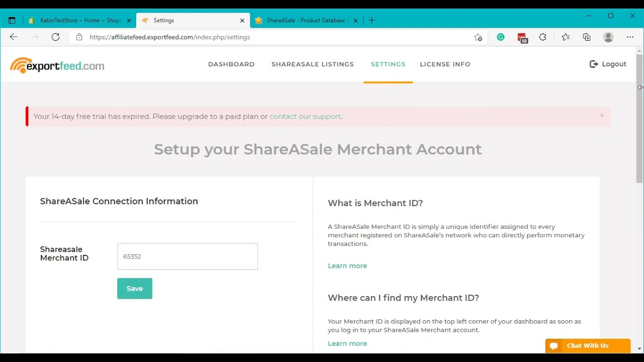
Task: Open the Settings navigation item
Action: pos(388,64)
